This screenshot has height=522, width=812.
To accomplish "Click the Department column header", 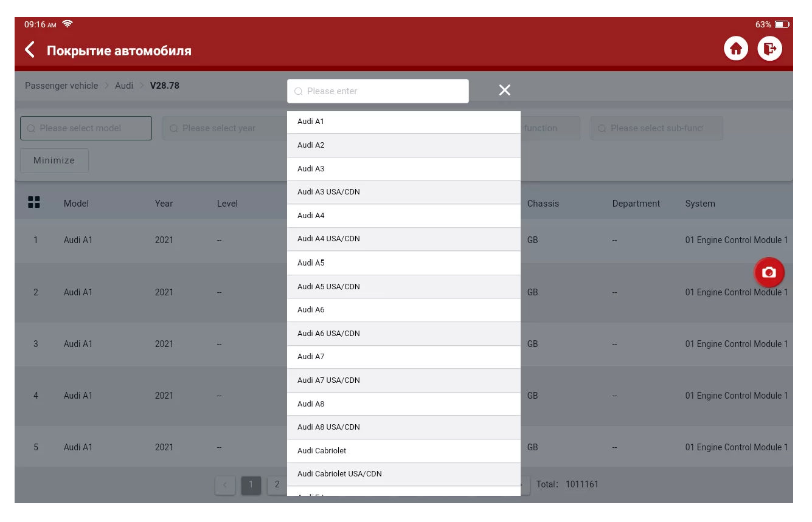I will pyautogui.click(x=636, y=204).
